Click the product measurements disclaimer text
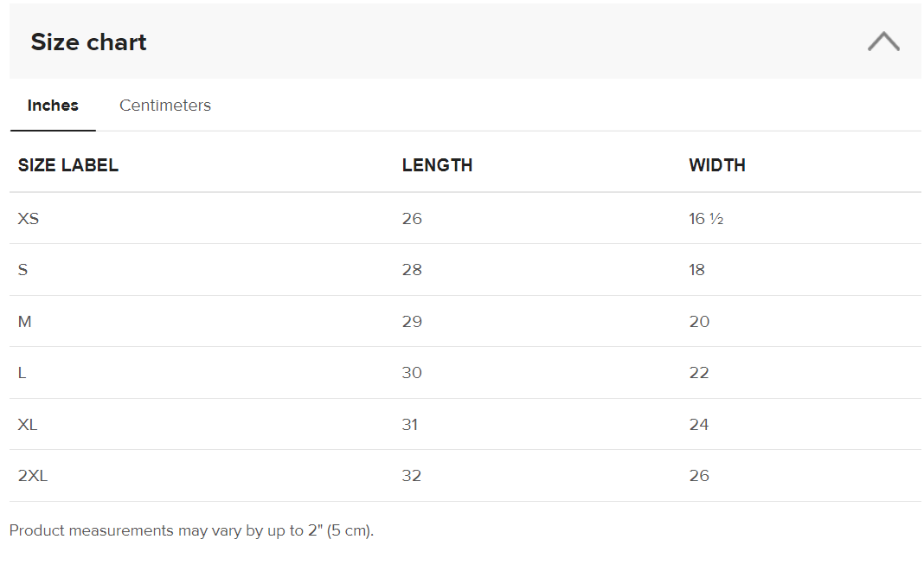This screenshot has height=565, width=924. (x=191, y=530)
